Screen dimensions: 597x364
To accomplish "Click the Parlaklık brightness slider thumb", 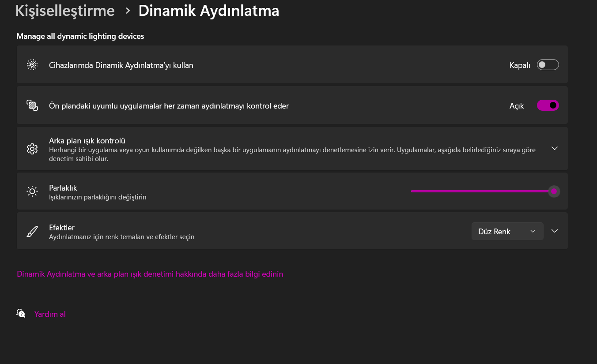I will click(554, 191).
